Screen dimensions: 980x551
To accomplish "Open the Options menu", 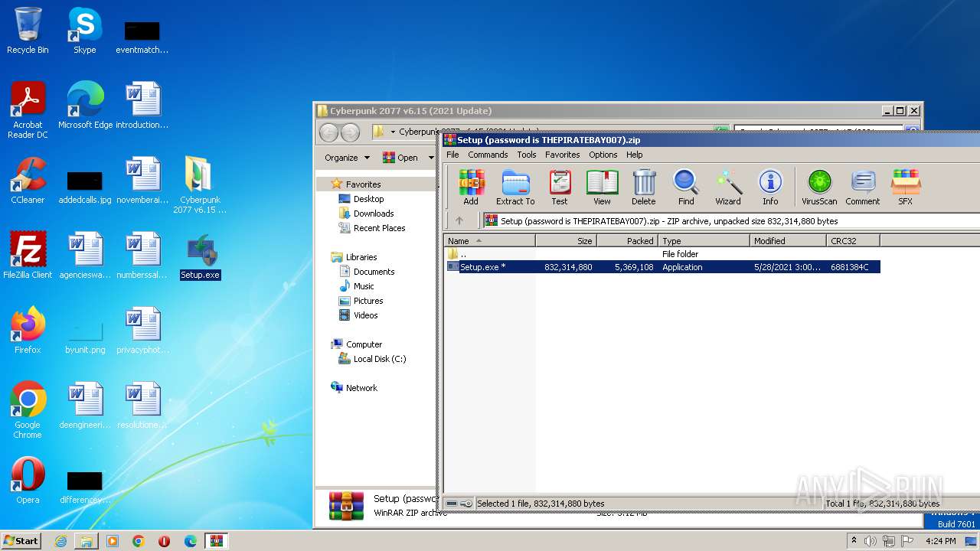I will pos(603,155).
